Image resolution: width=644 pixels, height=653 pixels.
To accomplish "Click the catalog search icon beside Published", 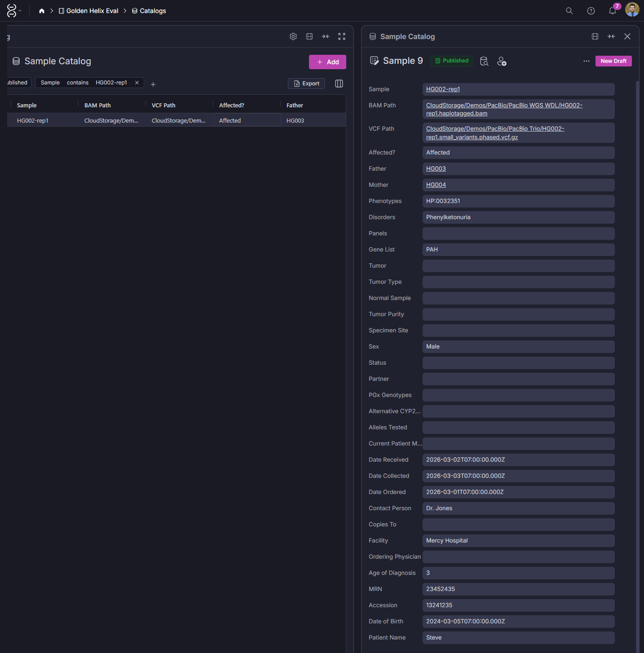I will pos(484,61).
